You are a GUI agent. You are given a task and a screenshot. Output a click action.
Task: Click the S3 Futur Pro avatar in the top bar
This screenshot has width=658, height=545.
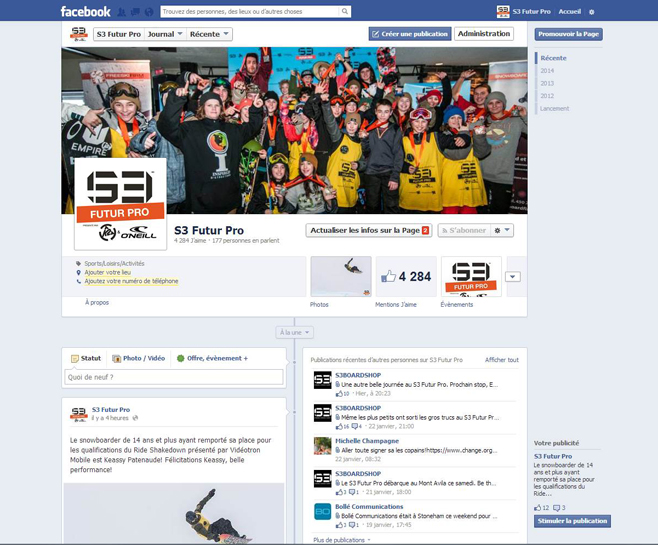[x=503, y=11]
